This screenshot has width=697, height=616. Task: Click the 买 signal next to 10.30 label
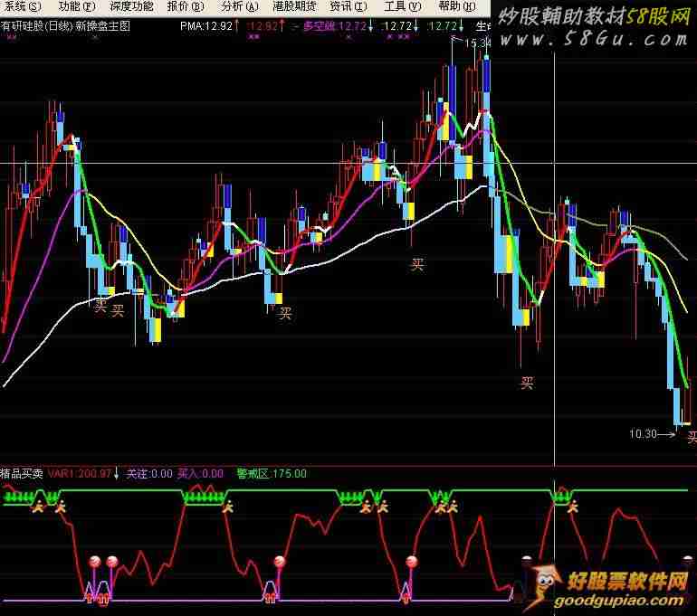pyautogui.click(x=691, y=437)
